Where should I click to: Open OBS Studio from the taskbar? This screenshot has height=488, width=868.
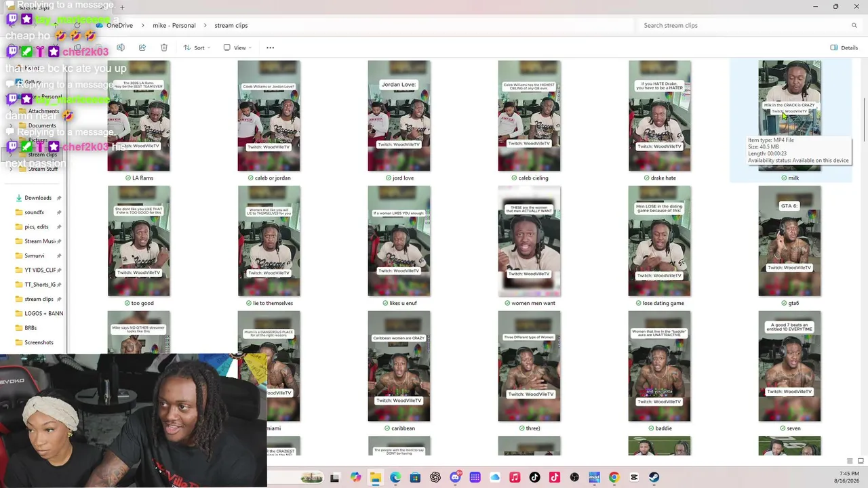click(574, 477)
